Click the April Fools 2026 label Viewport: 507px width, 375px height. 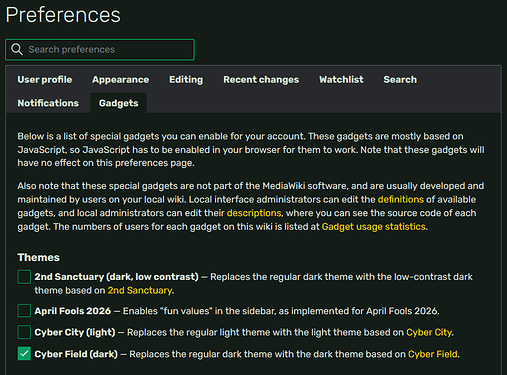coord(73,311)
